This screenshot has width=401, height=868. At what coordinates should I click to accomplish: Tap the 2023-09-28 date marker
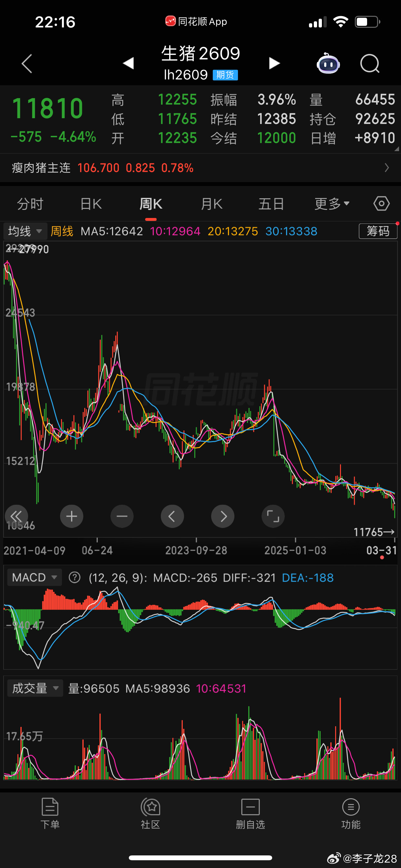coord(196,551)
